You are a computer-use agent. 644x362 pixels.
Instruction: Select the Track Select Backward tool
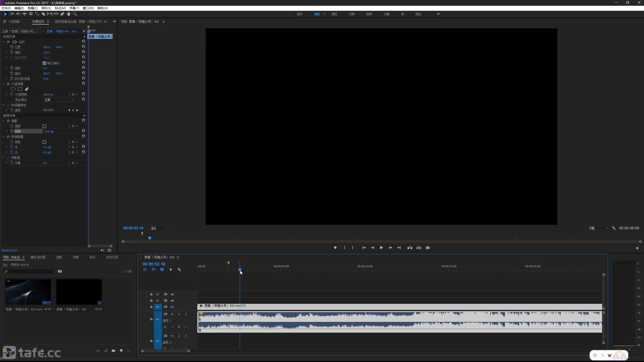[18, 14]
